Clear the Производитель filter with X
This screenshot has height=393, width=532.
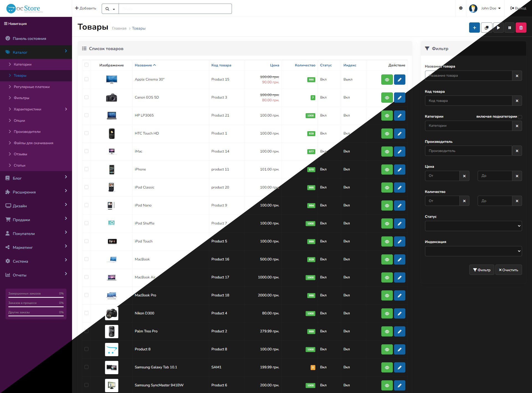click(517, 151)
